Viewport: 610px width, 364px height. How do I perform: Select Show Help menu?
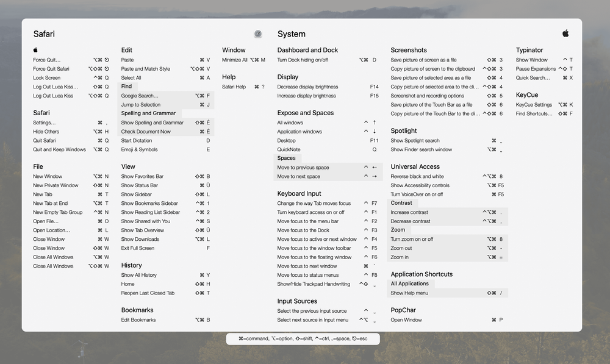click(447, 293)
